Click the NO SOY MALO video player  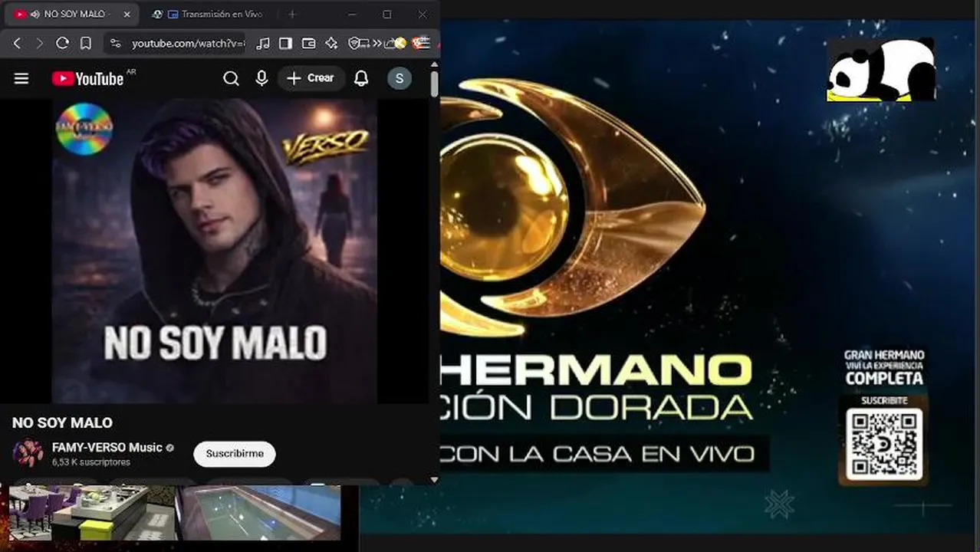tap(215, 251)
